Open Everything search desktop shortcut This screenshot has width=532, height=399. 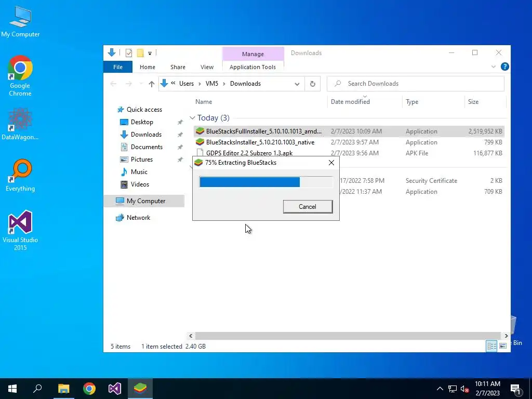coord(20,176)
